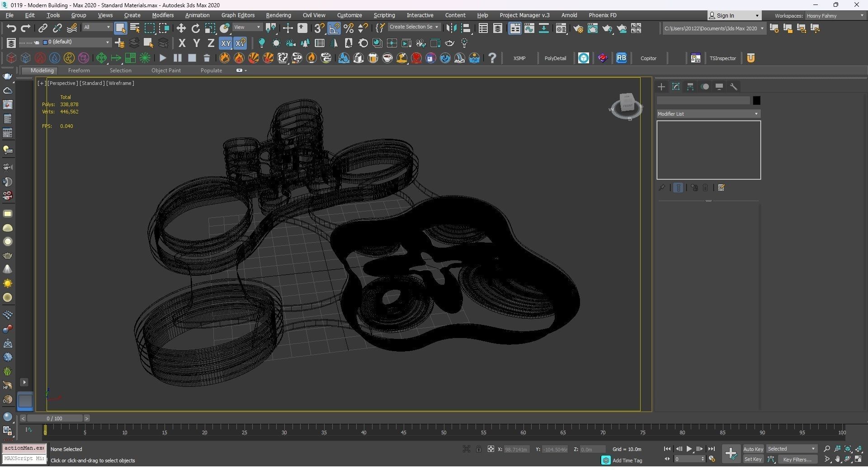868x470 pixels.
Task: Expand the Sign In dropdown
Action: 734,16
